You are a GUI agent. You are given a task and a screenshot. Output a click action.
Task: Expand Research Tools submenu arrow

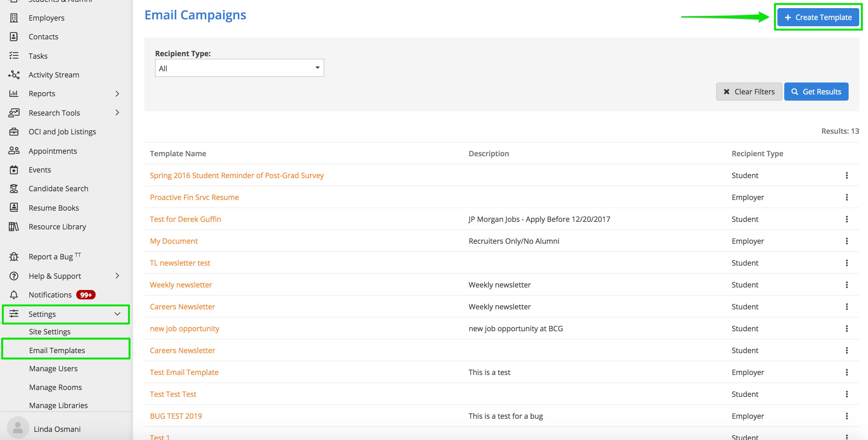(117, 112)
